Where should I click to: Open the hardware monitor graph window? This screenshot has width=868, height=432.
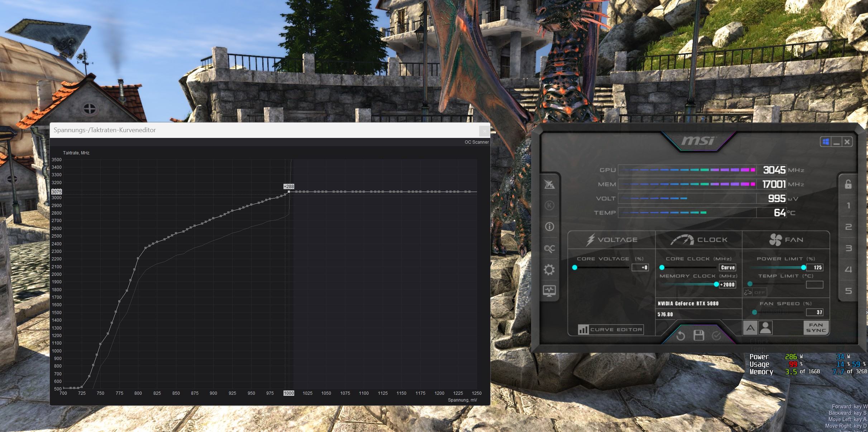(x=549, y=291)
